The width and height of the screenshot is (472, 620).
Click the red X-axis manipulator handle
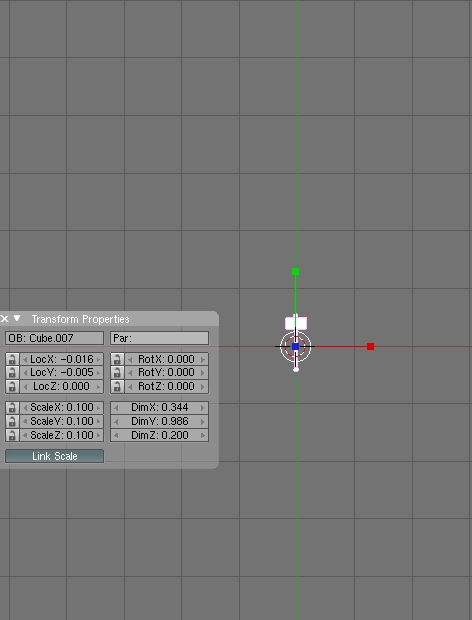coord(370,346)
